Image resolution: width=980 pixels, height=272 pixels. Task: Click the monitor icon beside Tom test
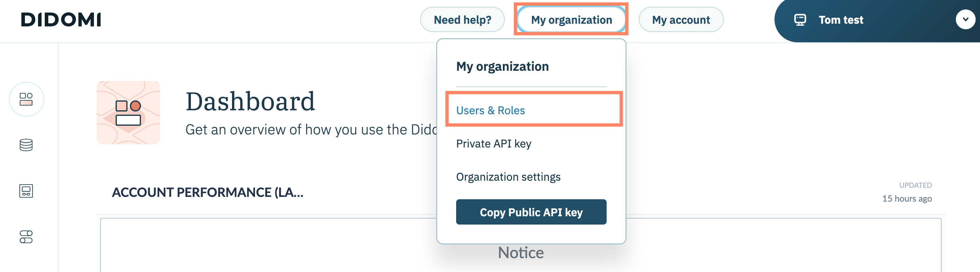(x=800, y=20)
